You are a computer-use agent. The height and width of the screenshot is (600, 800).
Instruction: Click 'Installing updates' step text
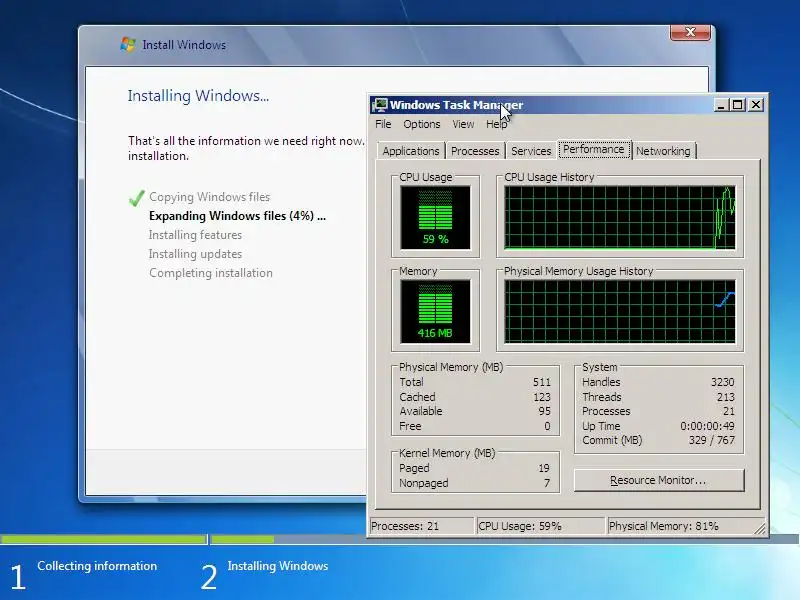click(195, 254)
